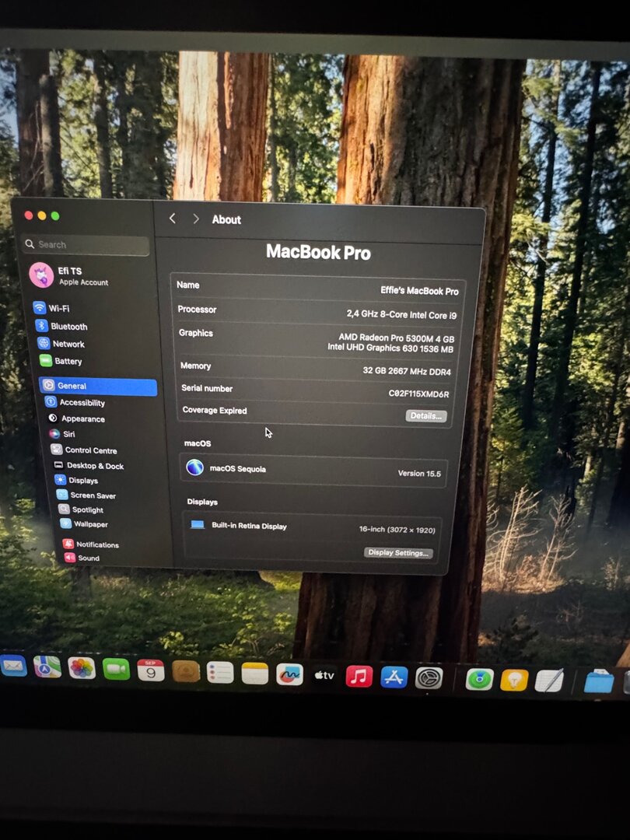This screenshot has height=840, width=630.
Task: Open Notifications settings
Action: click(x=91, y=544)
